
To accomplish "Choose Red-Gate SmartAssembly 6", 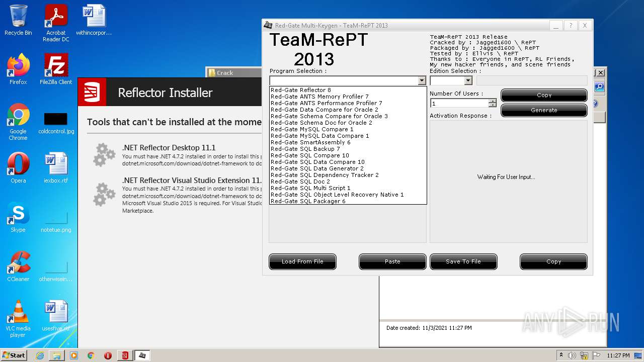I will pyautogui.click(x=348, y=142).
